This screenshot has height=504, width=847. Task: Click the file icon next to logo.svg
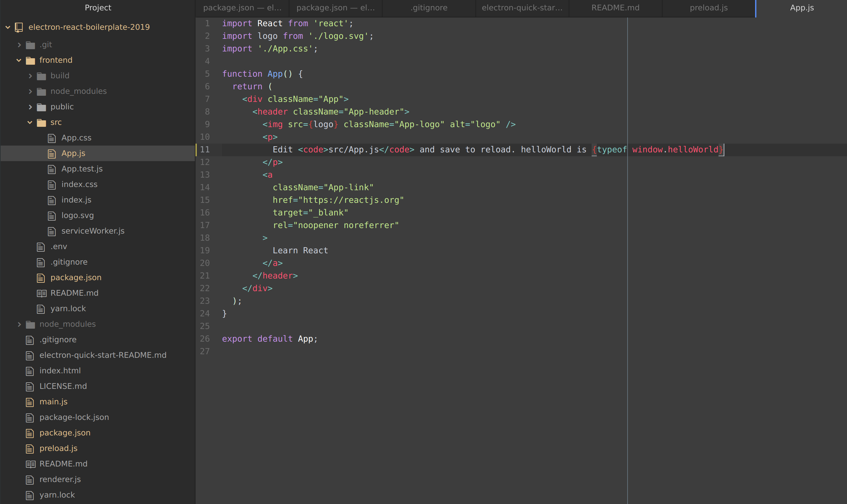(x=52, y=216)
